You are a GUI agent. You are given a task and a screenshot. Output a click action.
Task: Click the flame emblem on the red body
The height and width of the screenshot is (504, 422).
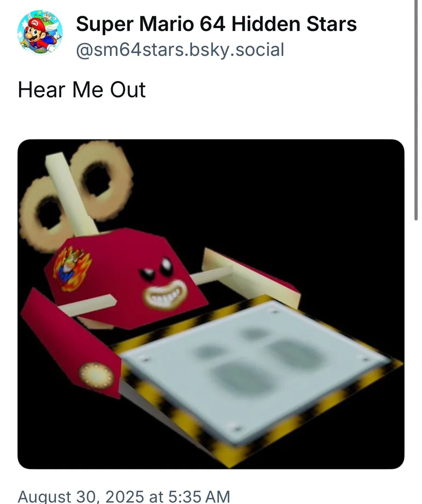click(72, 268)
